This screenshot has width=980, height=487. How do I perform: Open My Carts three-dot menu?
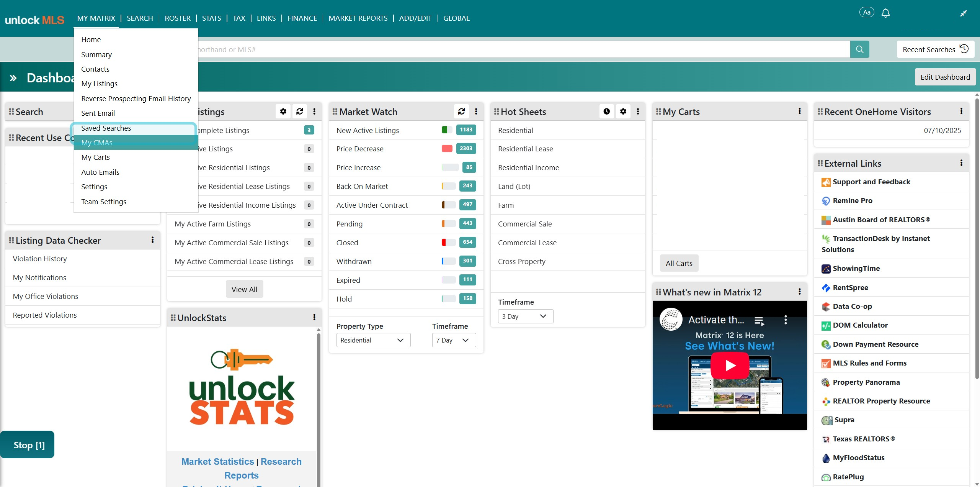click(799, 112)
